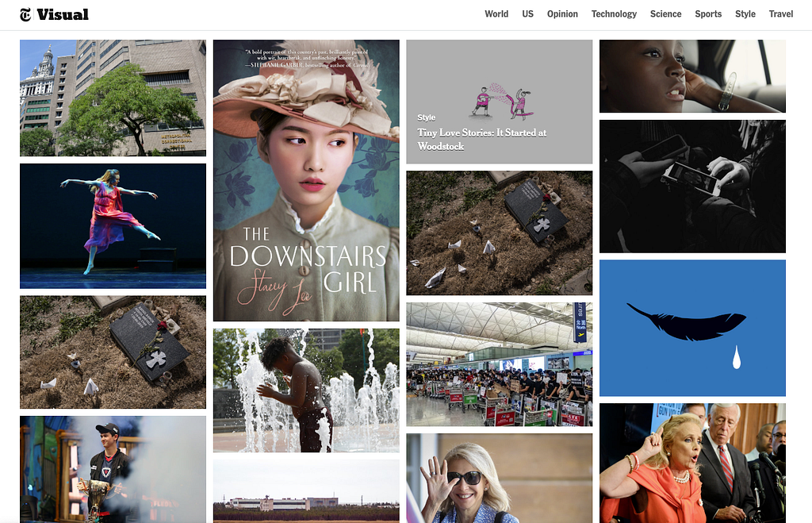Image resolution: width=812 pixels, height=523 pixels.
Task: Navigate to the Technology section
Action: (x=615, y=14)
